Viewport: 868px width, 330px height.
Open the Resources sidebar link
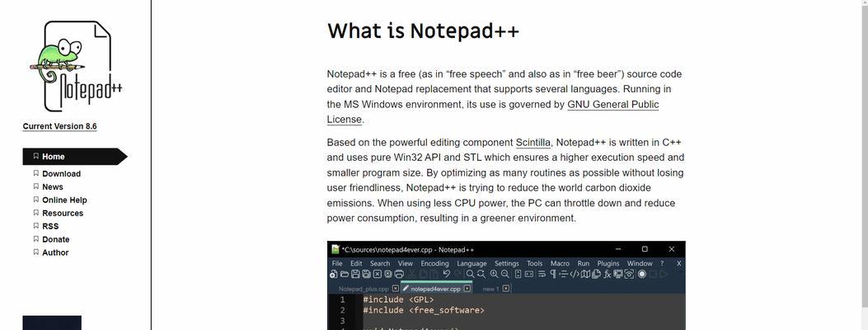click(x=63, y=213)
